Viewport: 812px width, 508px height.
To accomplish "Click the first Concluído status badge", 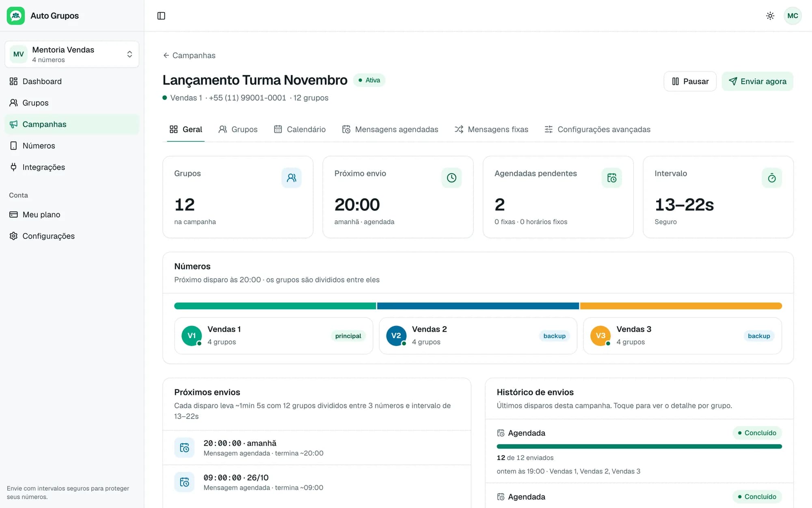I will click(757, 433).
